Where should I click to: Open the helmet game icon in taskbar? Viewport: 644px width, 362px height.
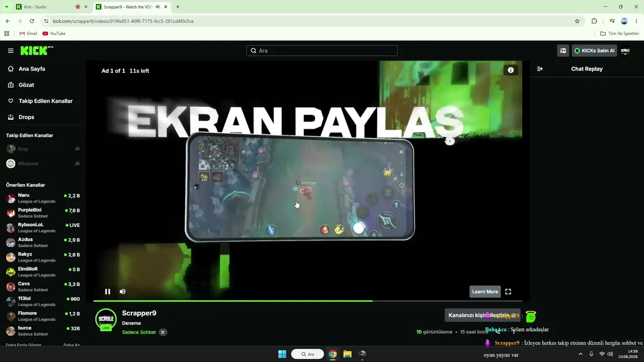pyautogui.click(x=362, y=354)
